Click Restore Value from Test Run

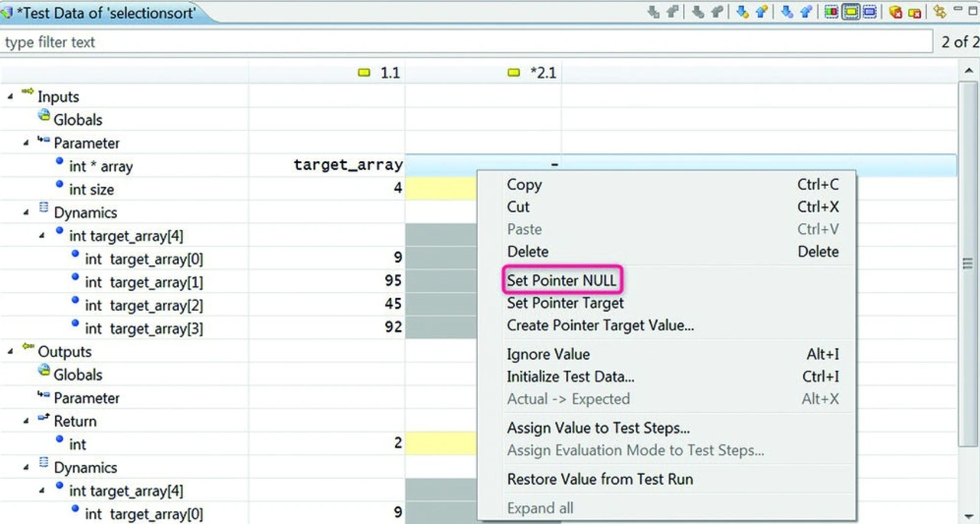tap(599, 479)
